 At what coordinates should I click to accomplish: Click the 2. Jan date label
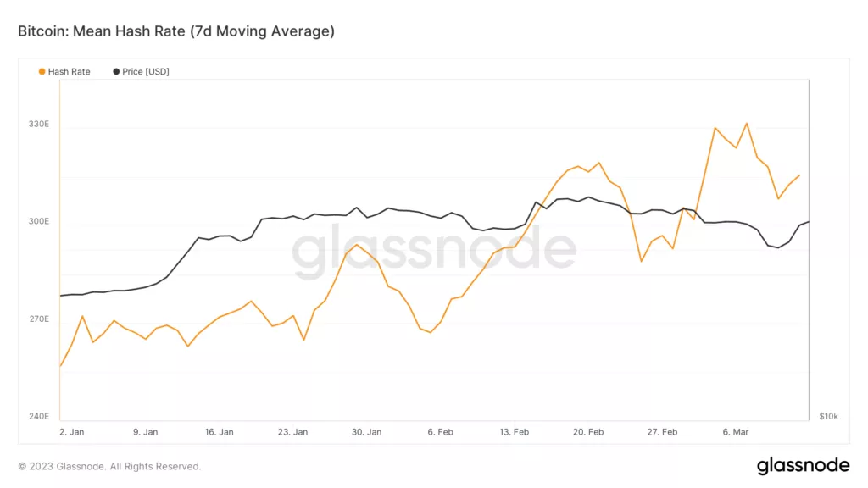pyautogui.click(x=71, y=432)
